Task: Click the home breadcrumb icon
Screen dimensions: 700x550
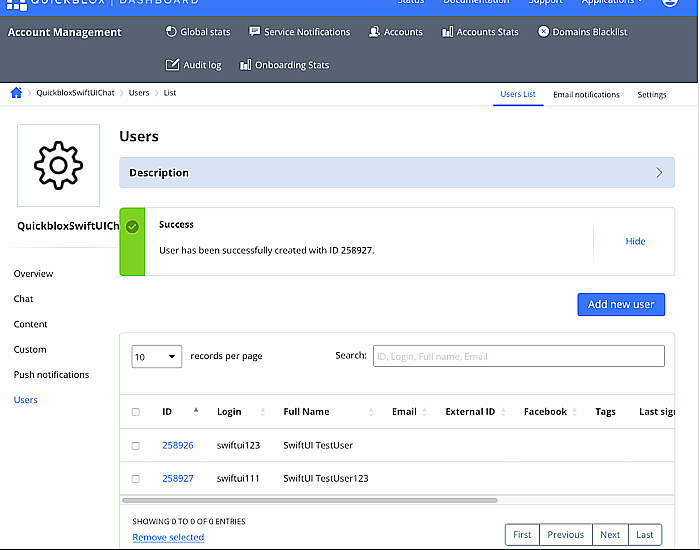Action: click(x=17, y=93)
